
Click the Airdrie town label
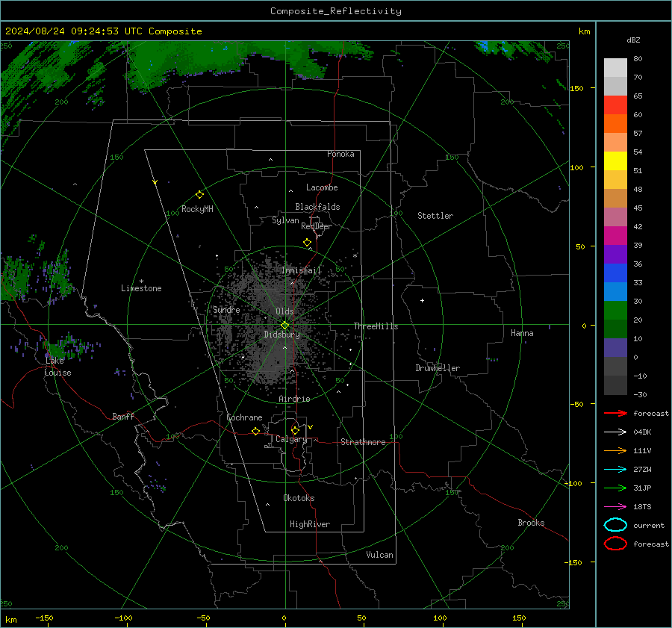(294, 399)
